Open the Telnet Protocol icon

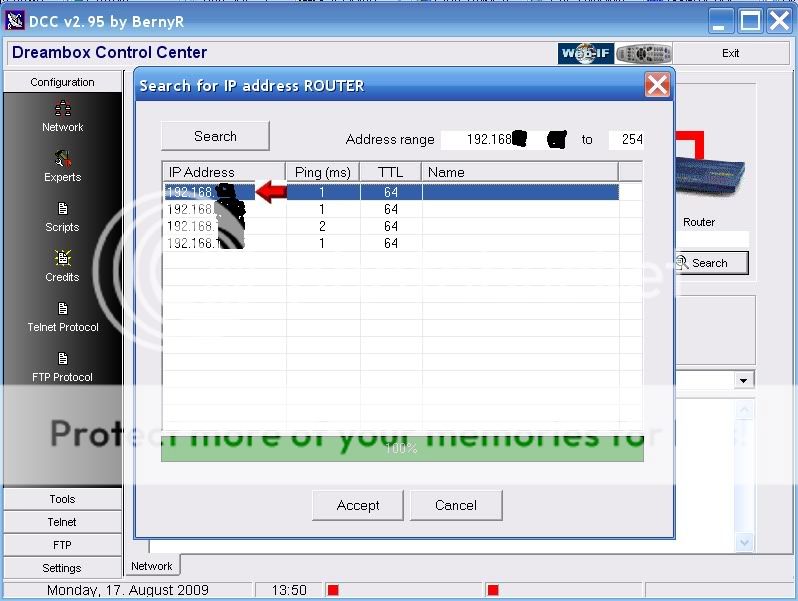(x=62, y=310)
